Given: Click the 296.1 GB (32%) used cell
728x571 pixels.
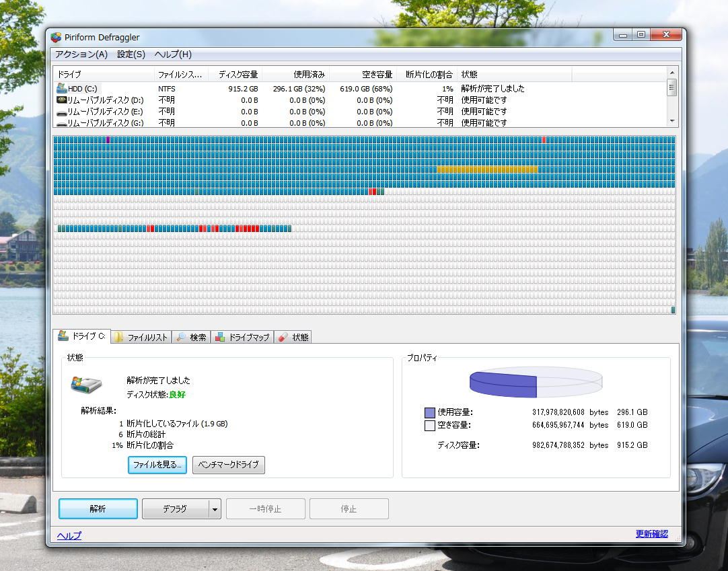Looking at the screenshot, I should tap(299, 89).
